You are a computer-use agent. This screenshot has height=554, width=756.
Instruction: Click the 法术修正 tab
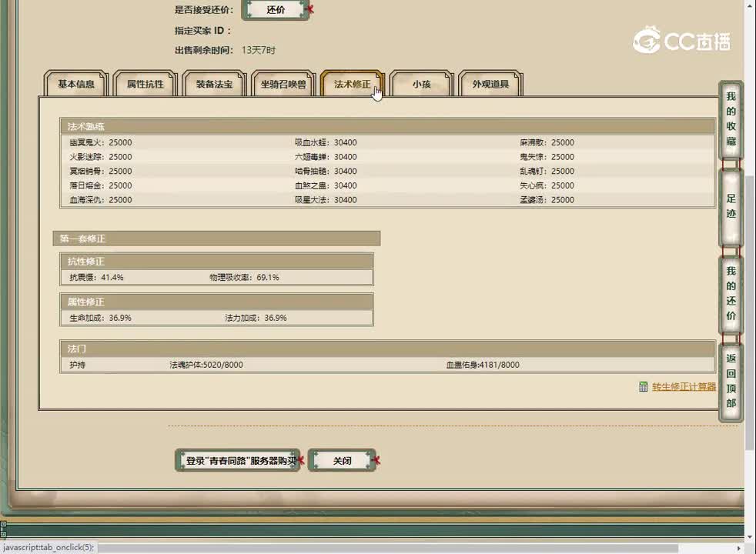[x=353, y=84]
